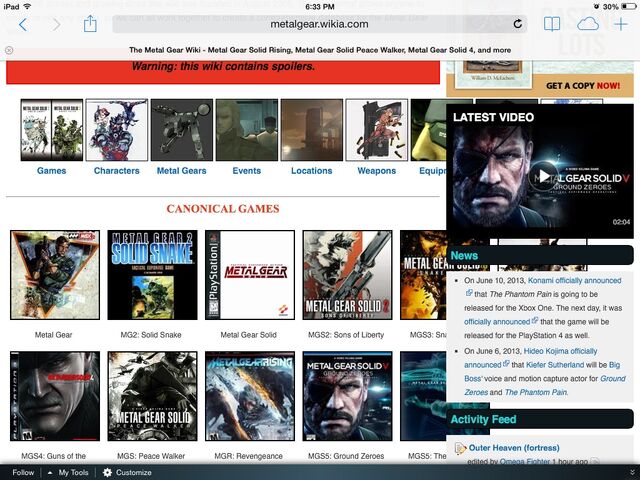This screenshot has width=640, height=480.
Task: Open Metal Gear Solid PlayStation cover
Action: point(250,275)
